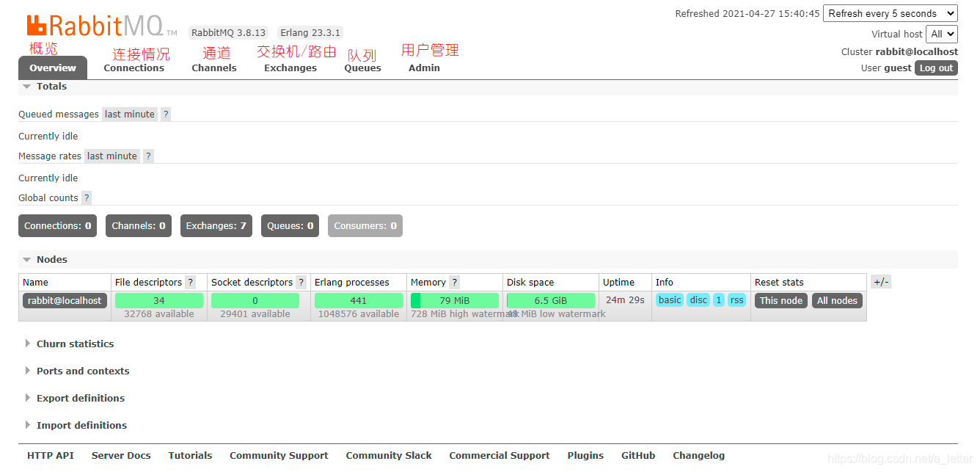Expand the Export definitions section
Screen dimensions: 980x472
point(80,398)
